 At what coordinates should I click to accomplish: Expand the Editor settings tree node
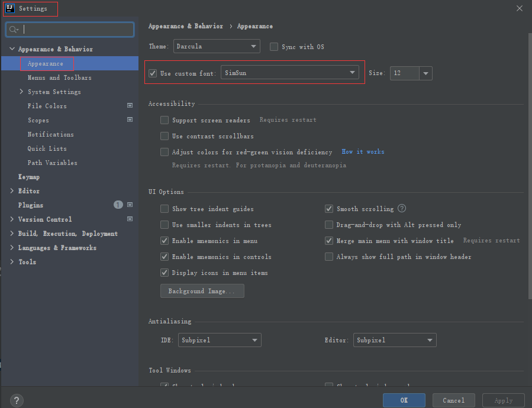pos(12,191)
